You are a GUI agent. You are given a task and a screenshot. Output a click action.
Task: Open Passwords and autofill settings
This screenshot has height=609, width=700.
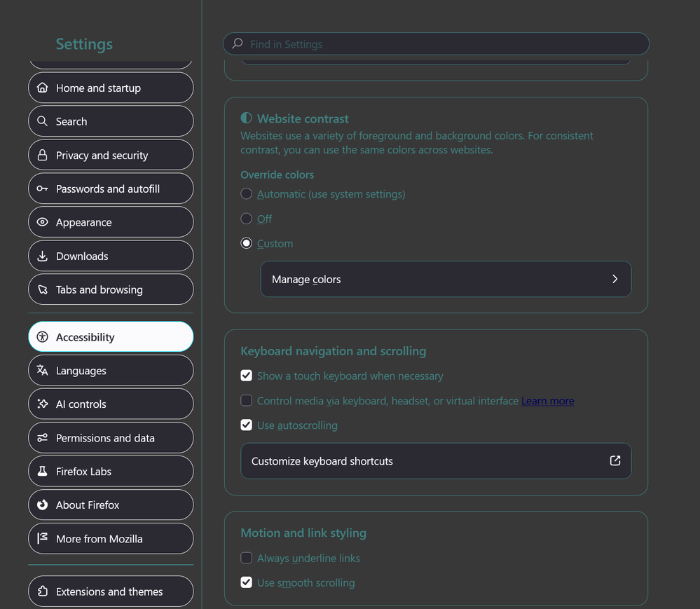click(111, 189)
